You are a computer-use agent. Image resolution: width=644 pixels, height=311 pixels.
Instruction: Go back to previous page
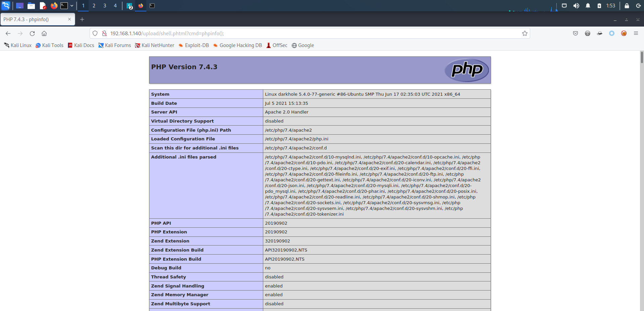8,34
